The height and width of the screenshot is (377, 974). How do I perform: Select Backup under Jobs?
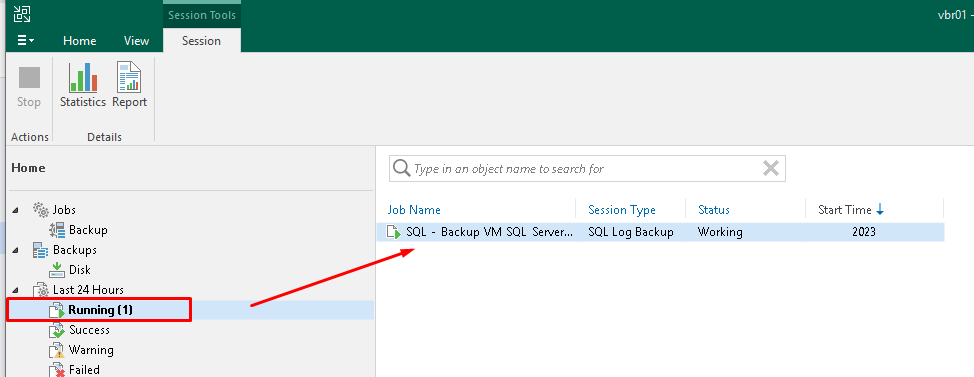pos(88,230)
